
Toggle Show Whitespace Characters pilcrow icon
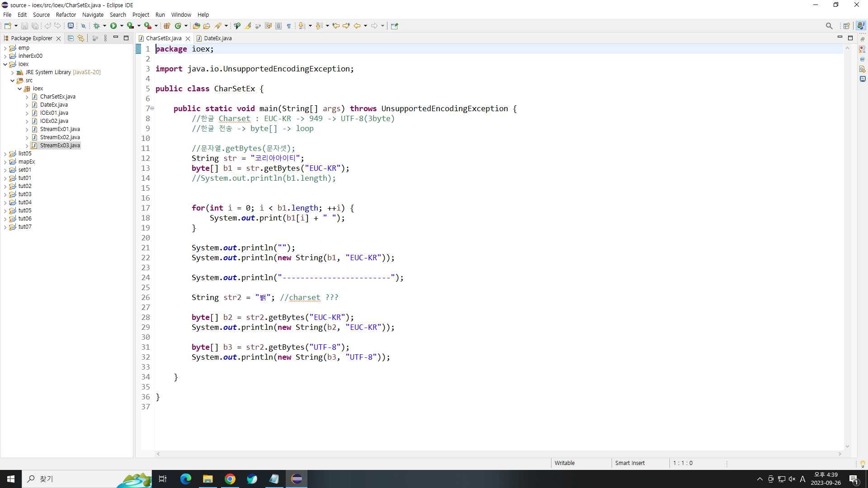pos(289,26)
